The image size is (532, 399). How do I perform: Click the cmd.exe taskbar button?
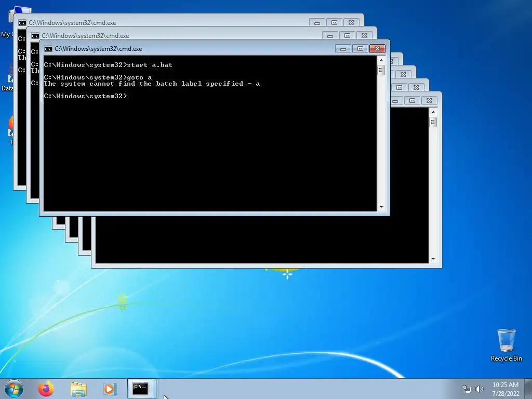pyautogui.click(x=140, y=389)
